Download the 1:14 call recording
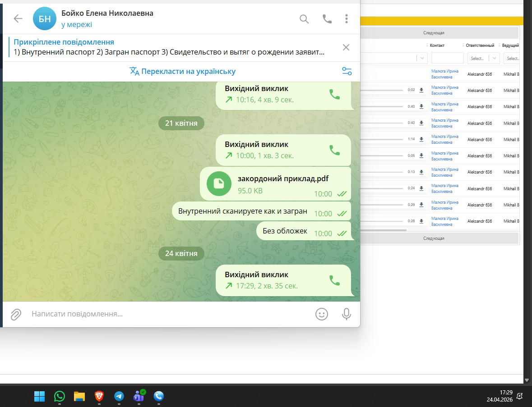The image size is (532, 407). point(421,139)
